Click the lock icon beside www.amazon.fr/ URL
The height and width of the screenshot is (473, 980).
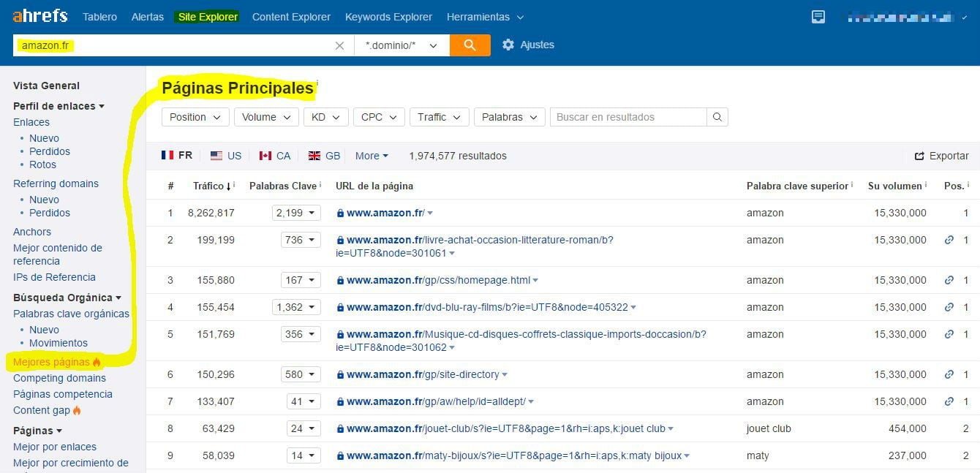tap(340, 213)
